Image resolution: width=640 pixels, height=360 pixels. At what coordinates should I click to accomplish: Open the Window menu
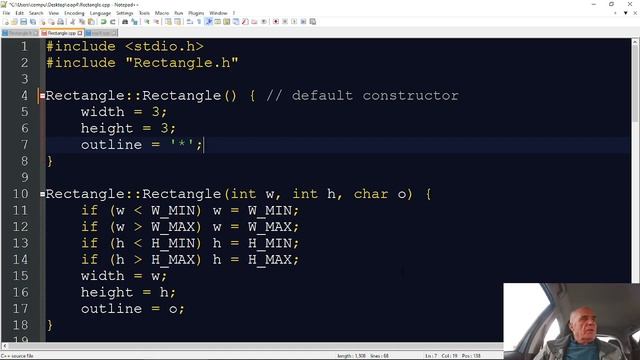[x=218, y=13]
